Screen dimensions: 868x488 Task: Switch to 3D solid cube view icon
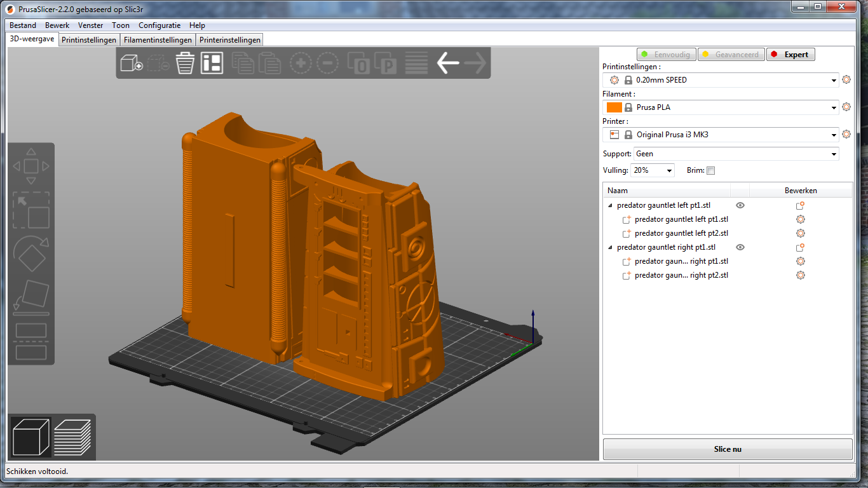pos(31,437)
